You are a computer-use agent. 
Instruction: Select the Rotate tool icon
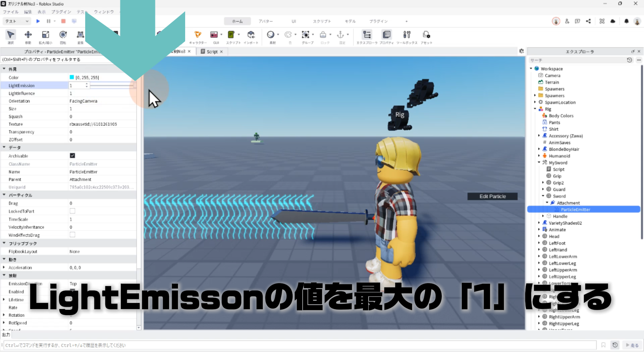(63, 35)
